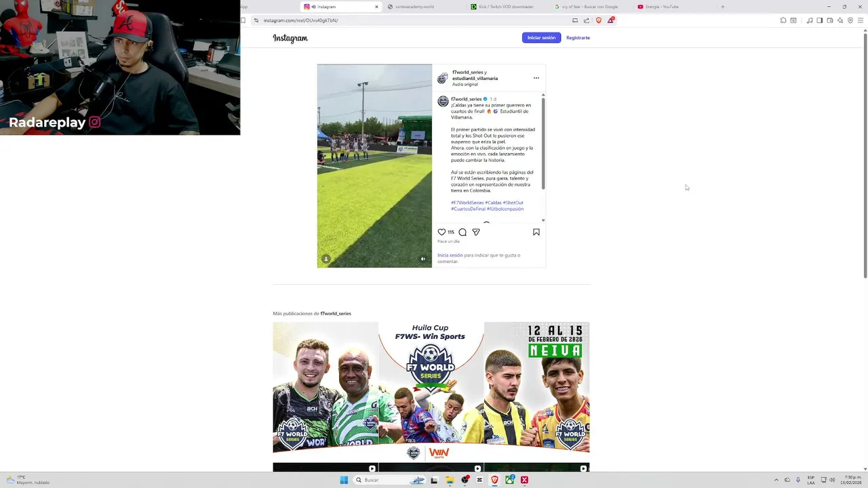Open the Huila Cup F7WS-Win Sports post thumbnail
Image resolution: width=868 pixels, height=488 pixels.
pyautogui.click(x=431, y=387)
